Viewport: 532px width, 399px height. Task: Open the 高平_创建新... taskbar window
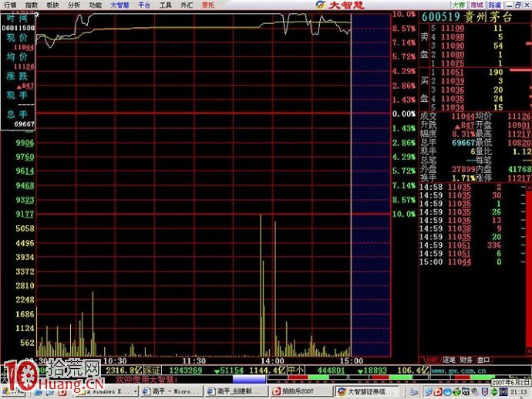pyautogui.click(x=237, y=391)
